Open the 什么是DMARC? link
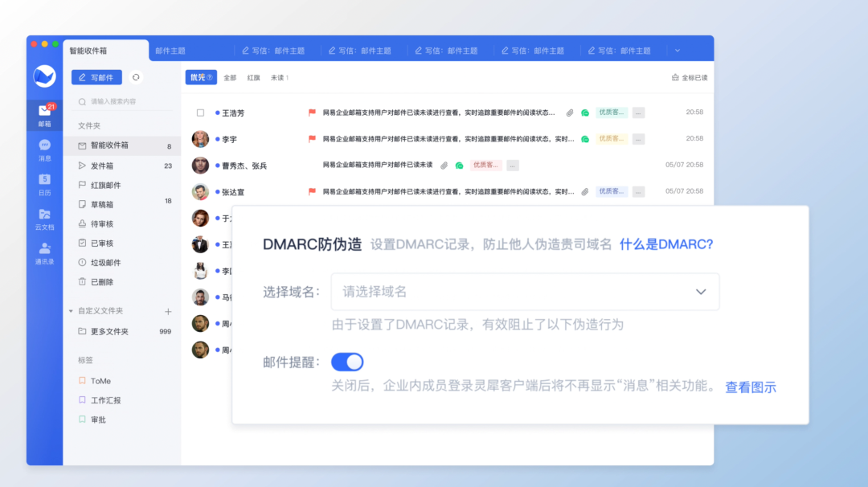The width and height of the screenshot is (868, 487). (665, 244)
